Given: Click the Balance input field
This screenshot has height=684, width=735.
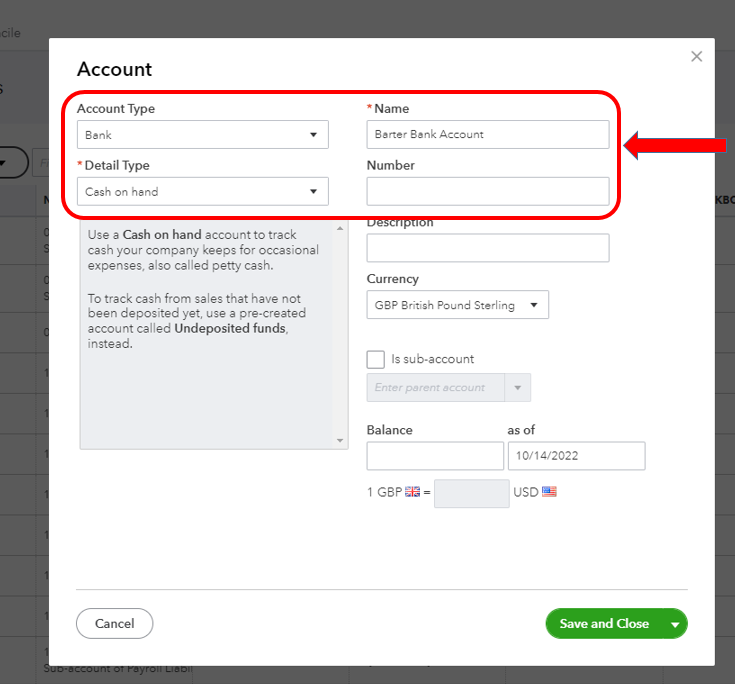Looking at the screenshot, I should tap(435, 456).
